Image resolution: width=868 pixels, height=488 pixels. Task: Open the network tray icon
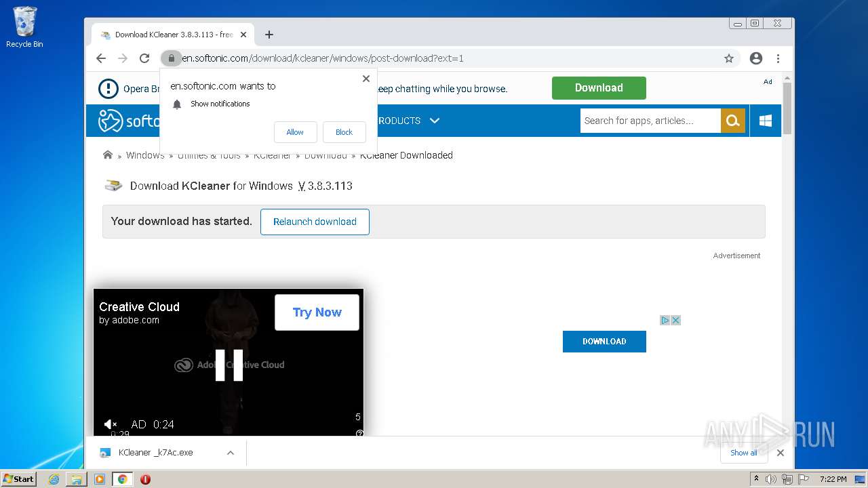click(787, 479)
